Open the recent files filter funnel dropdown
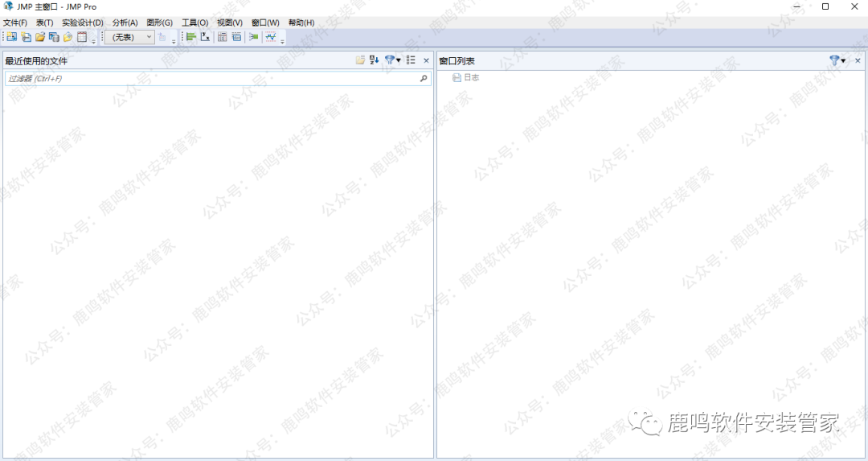Image resolution: width=868 pixels, height=461 pixels. tap(392, 60)
